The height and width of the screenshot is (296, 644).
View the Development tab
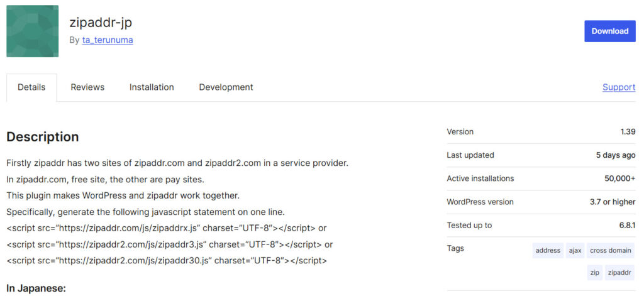click(226, 87)
